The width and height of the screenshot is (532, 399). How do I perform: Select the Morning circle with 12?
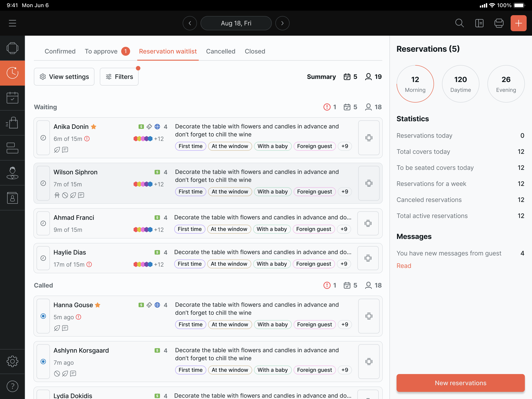tap(415, 84)
